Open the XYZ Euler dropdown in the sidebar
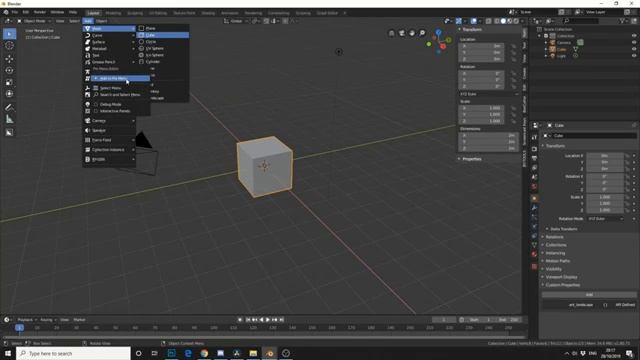Image resolution: width=640 pixels, height=360 pixels. point(489,94)
